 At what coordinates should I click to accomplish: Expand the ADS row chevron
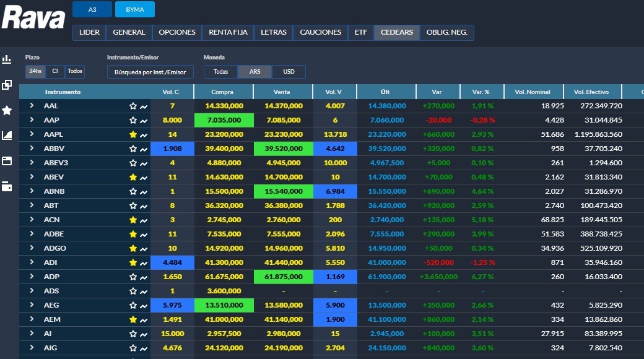point(32,290)
